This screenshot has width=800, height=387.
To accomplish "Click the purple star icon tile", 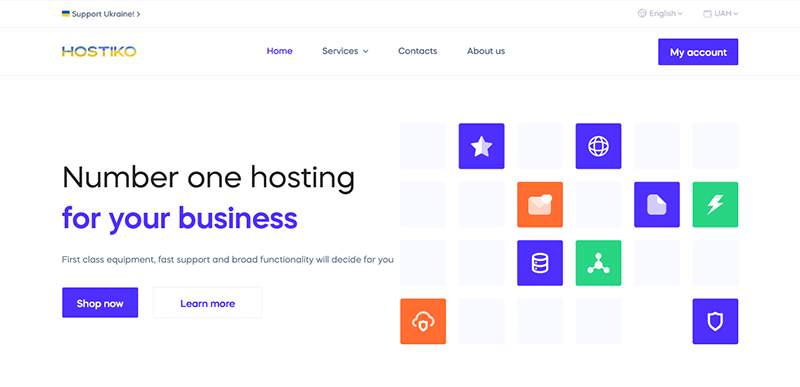I will tap(481, 146).
